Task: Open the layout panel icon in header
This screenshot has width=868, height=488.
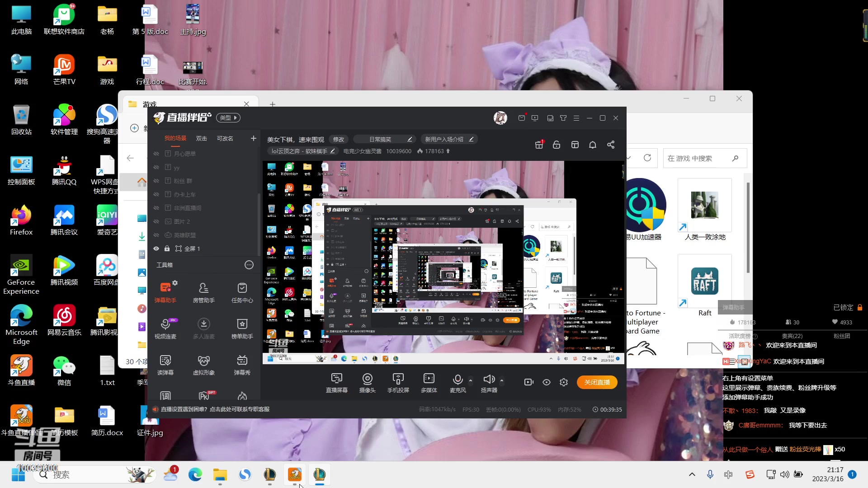Action: point(575,145)
